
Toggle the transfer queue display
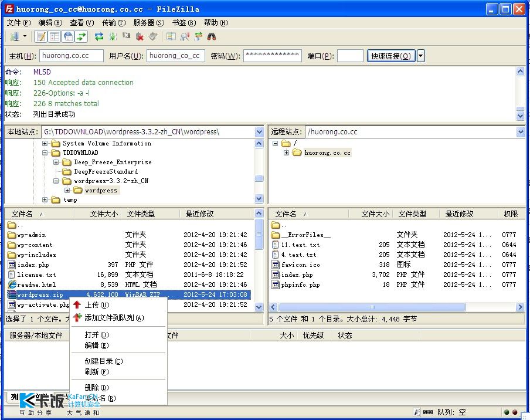[x=81, y=36]
